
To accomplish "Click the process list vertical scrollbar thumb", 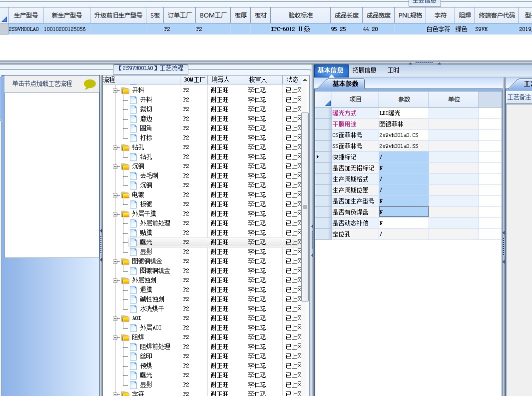I will point(305,206).
